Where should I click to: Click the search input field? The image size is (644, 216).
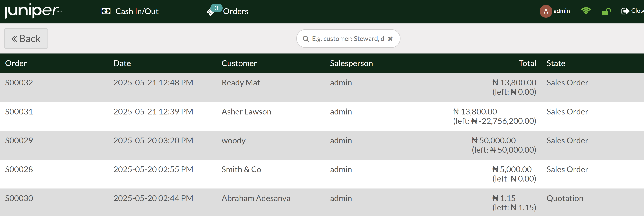click(348, 39)
